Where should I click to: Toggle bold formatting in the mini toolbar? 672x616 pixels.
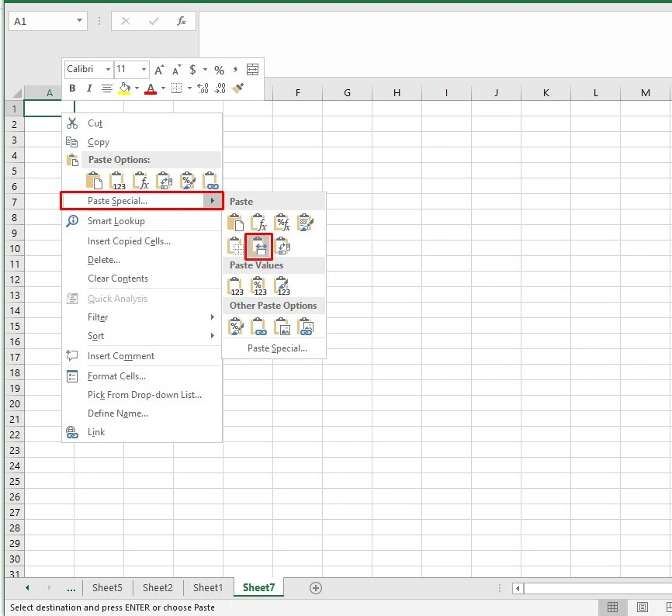pos(74,88)
